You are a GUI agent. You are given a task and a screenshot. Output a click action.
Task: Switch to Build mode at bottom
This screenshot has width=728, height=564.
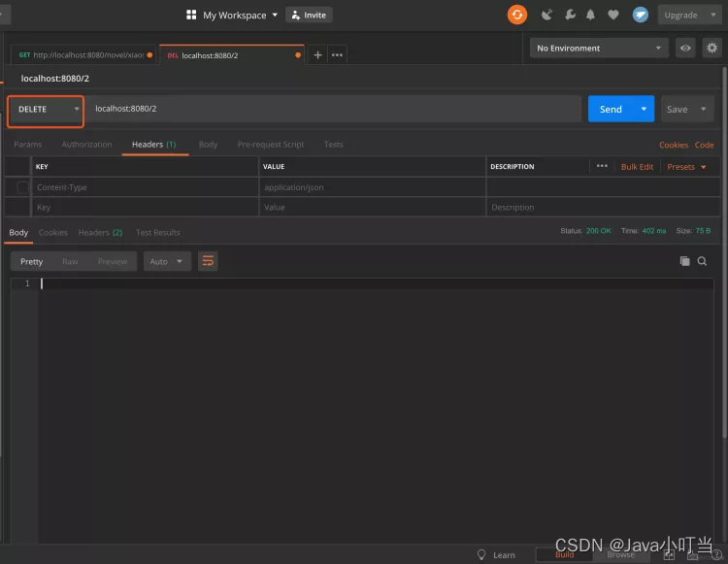(x=564, y=554)
